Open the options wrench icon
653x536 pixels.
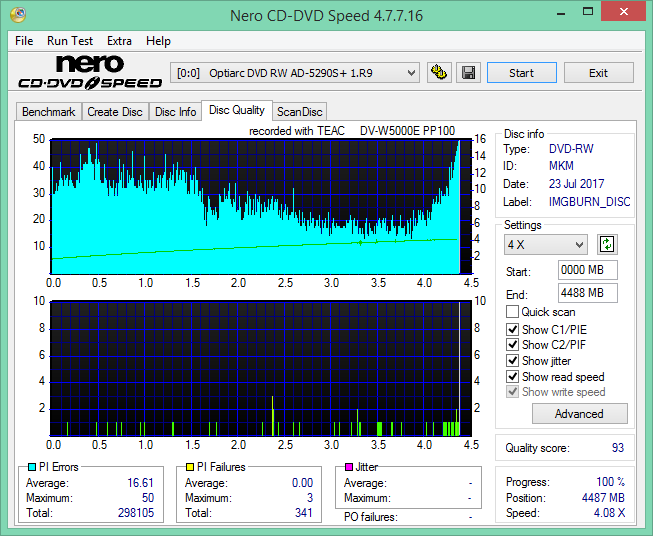(x=439, y=73)
